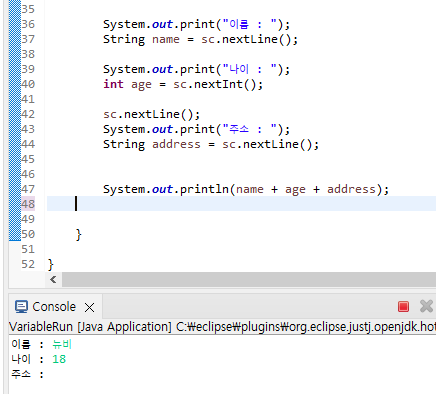
Task: Click the console input '18'
Action: [x=59, y=359]
